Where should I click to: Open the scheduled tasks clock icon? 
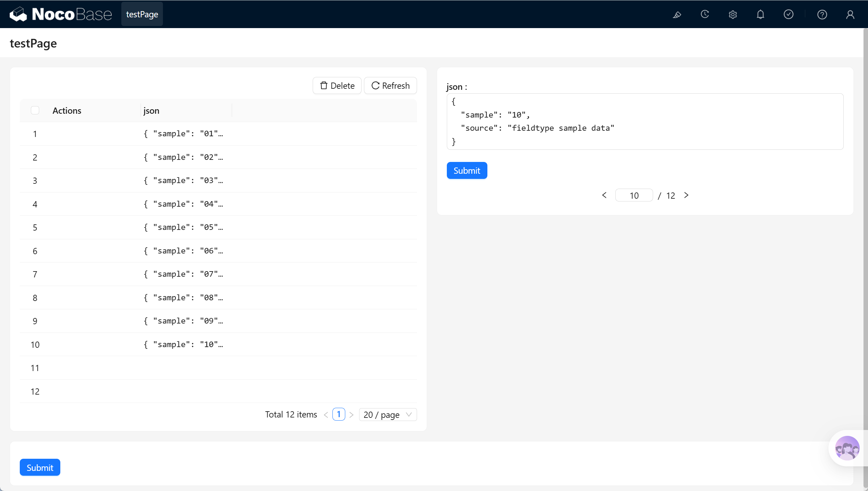pyautogui.click(x=705, y=15)
